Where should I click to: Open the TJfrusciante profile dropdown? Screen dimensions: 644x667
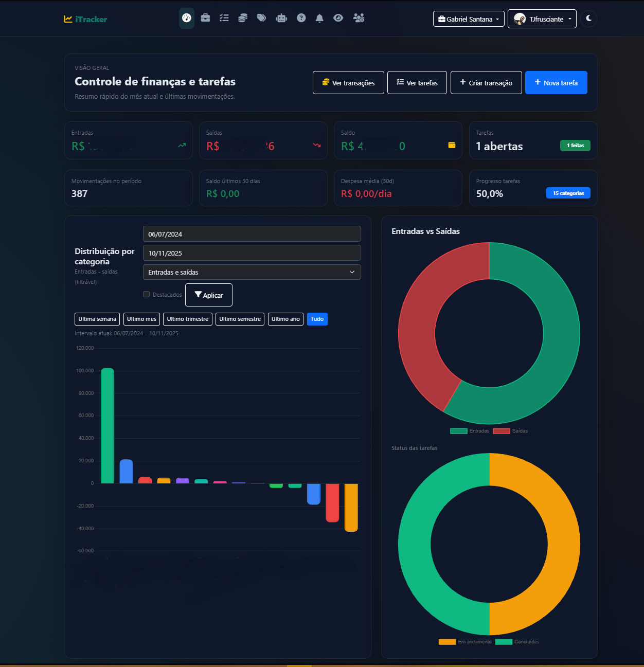(542, 19)
